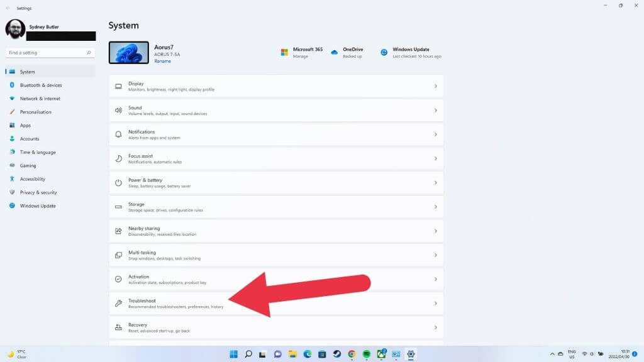Click the Multi-tasking windows icon
This screenshot has height=362, width=644.
(118, 255)
